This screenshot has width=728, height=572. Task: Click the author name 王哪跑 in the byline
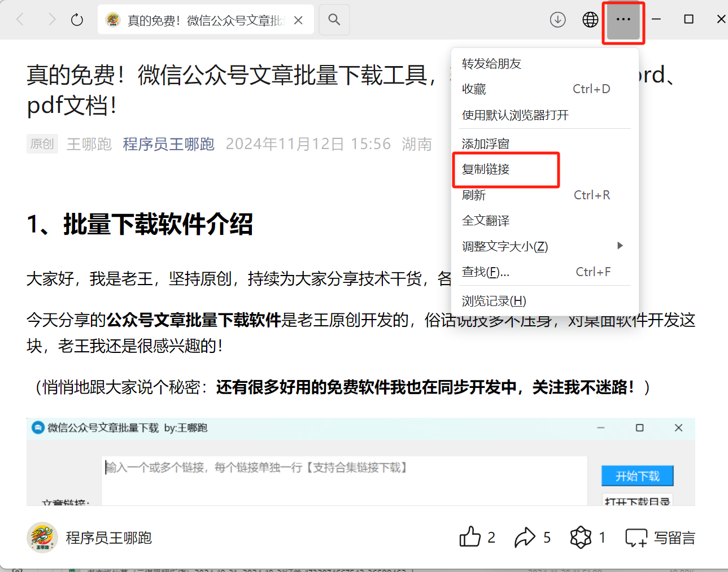[x=89, y=144]
